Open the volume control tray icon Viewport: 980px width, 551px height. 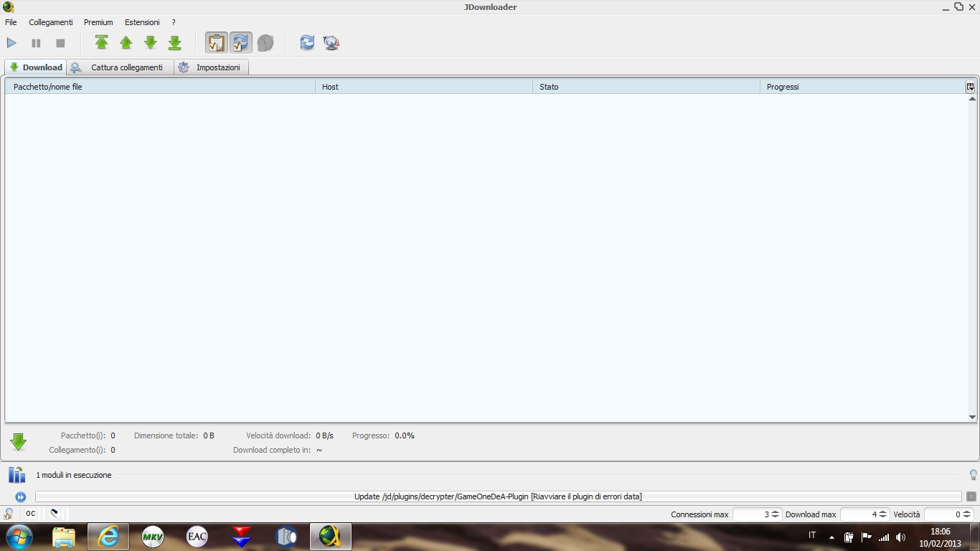click(x=901, y=537)
